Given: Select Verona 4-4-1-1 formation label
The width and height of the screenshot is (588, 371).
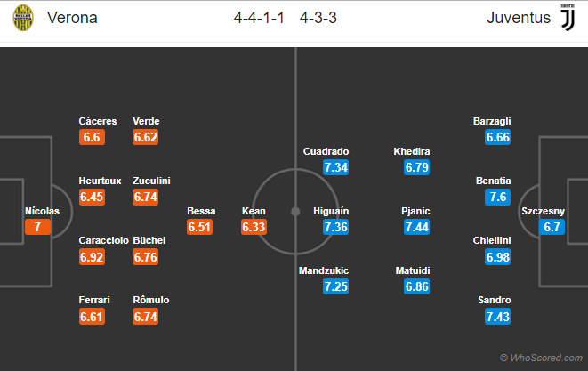Looking at the screenshot, I should [257, 19].
